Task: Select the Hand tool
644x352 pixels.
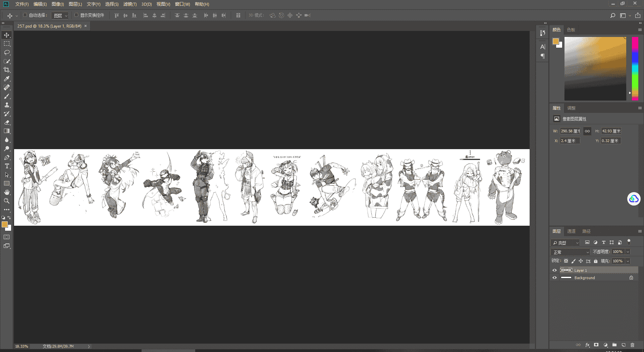Action: (x=7, y=192)
